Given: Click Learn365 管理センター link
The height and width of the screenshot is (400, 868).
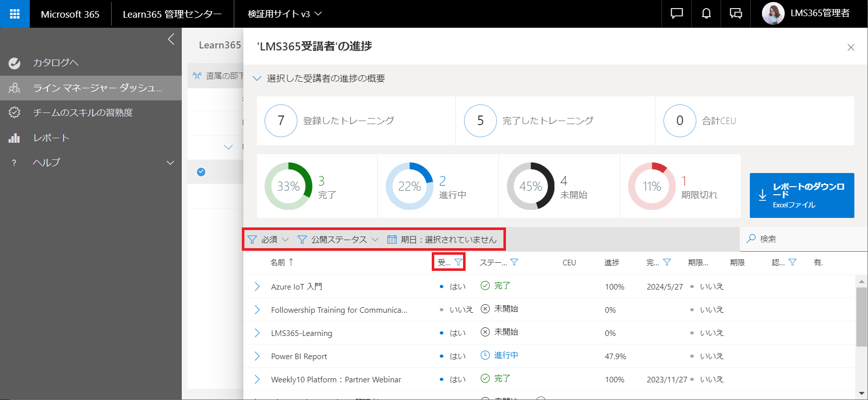Looking at the screenshot, I should pos(172,14).
